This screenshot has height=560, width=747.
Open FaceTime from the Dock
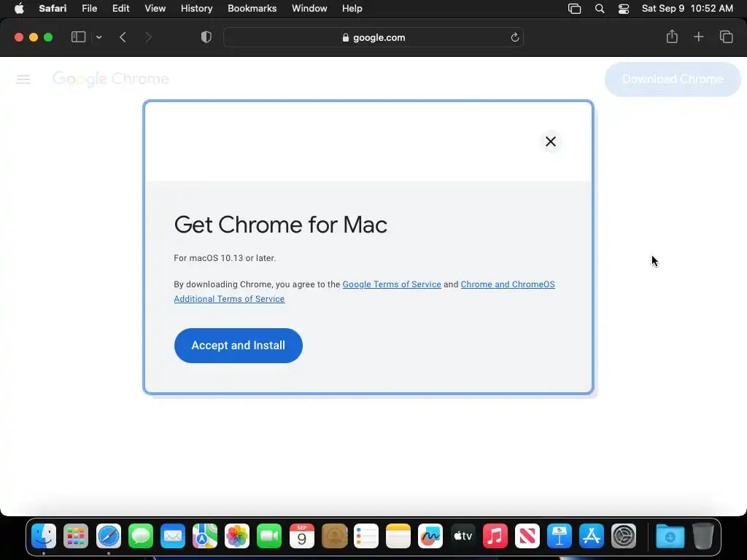click(269, 536)
